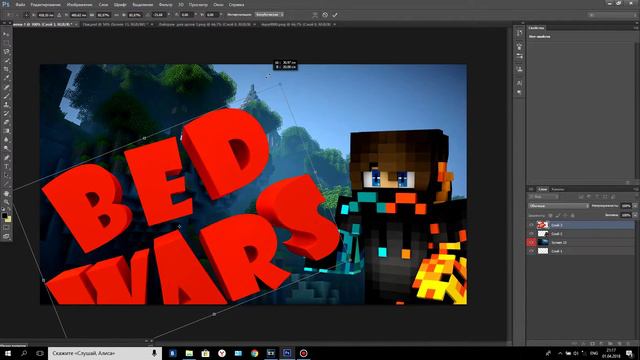The image size is (640, 360).
Task: Select the Healing Brush tool
Action: coord(6,87)
